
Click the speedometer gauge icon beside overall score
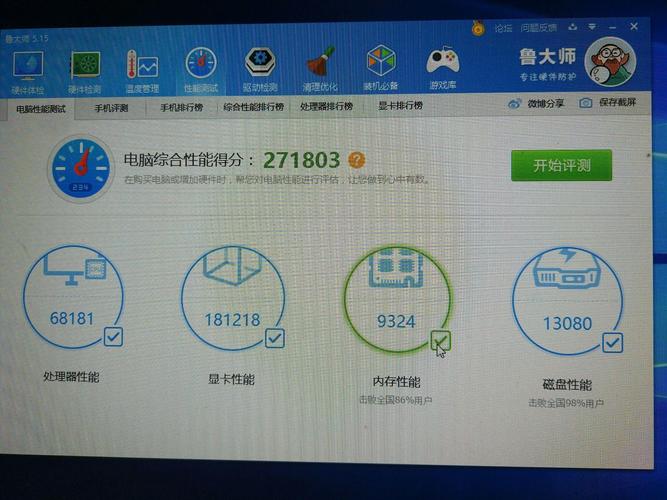81,168
